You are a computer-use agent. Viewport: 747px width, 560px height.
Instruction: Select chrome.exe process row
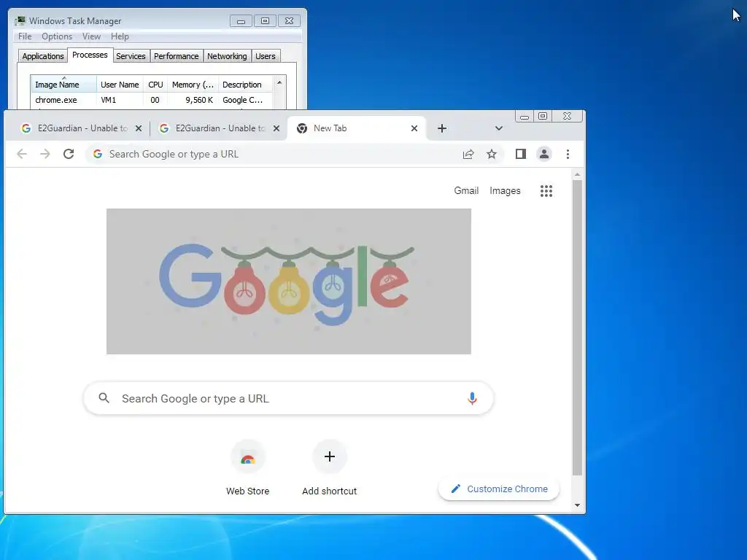(152, 100)
